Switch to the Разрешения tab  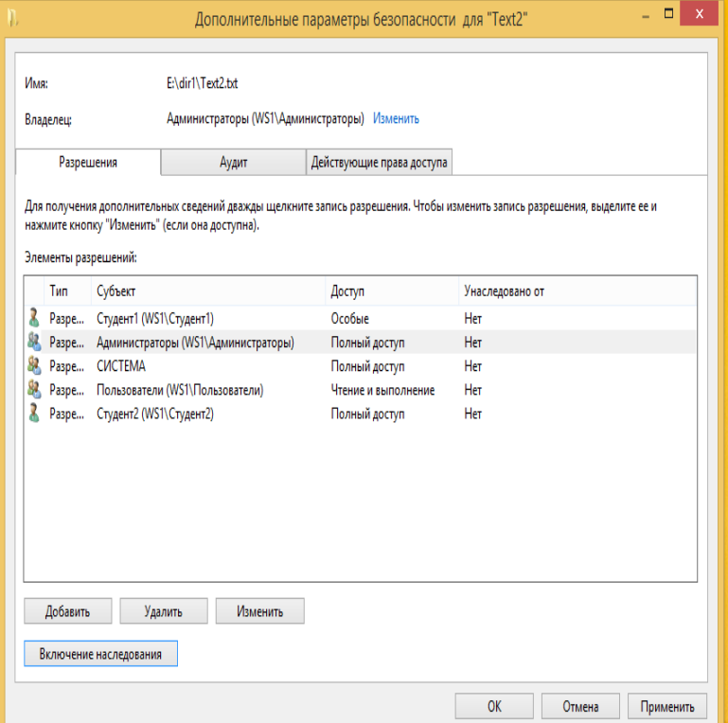coord(88,163)
